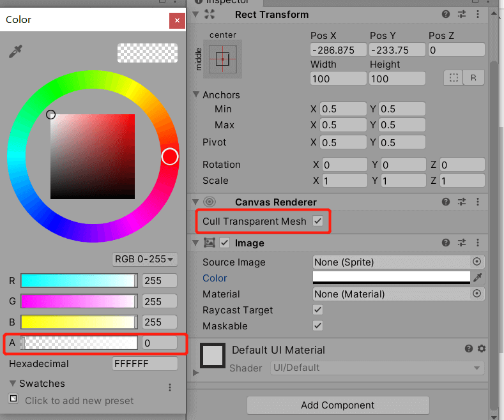504x420 pixels.
Task: Open Rect Transform presets icon
Action: pyautogui.click(x=462, y=14)
